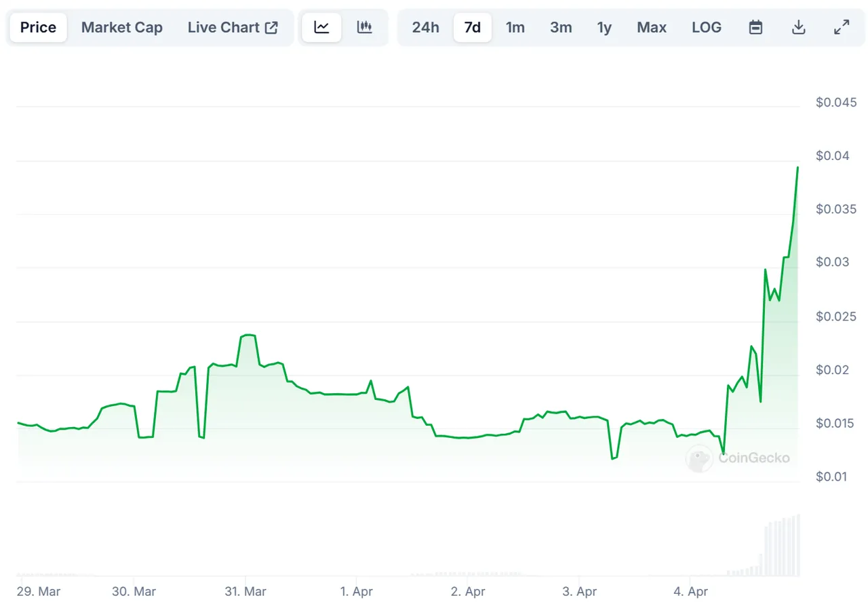The image size is (868, 606).
Task: Switch to the Market Cap tab
Action: coord(122,28)
